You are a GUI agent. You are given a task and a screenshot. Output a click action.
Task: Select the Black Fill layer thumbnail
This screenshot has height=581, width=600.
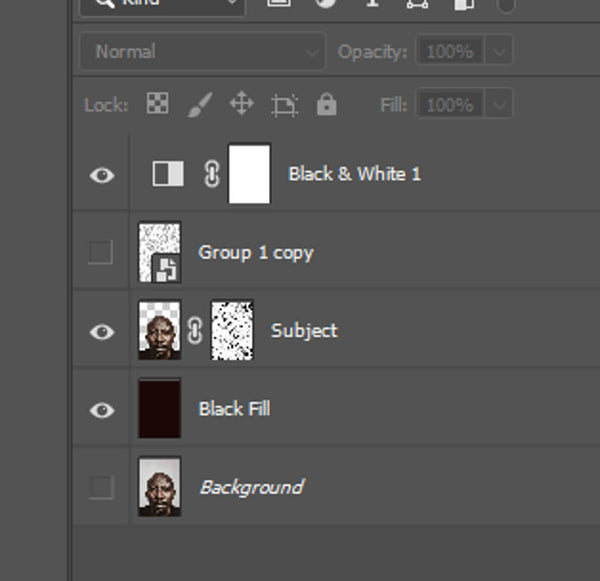(x=160, y=408)
